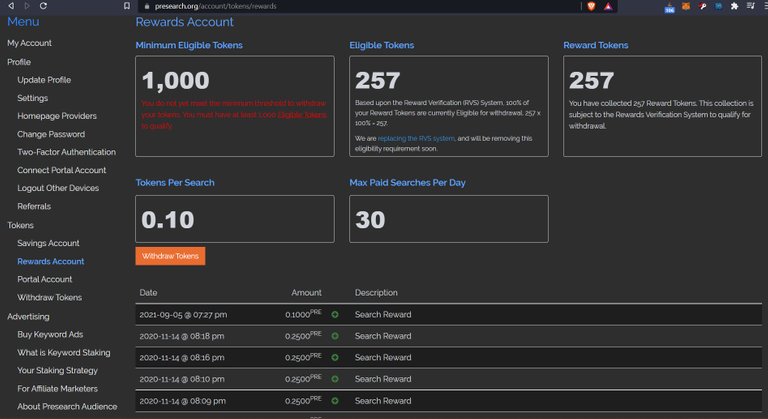768x419 pixels.
Task: Open Connect Portal Account link
Action: (62, 170)
